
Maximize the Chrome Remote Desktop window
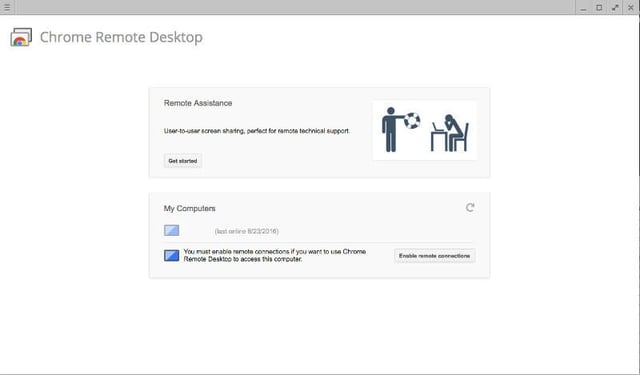click(x=599, y=7)
